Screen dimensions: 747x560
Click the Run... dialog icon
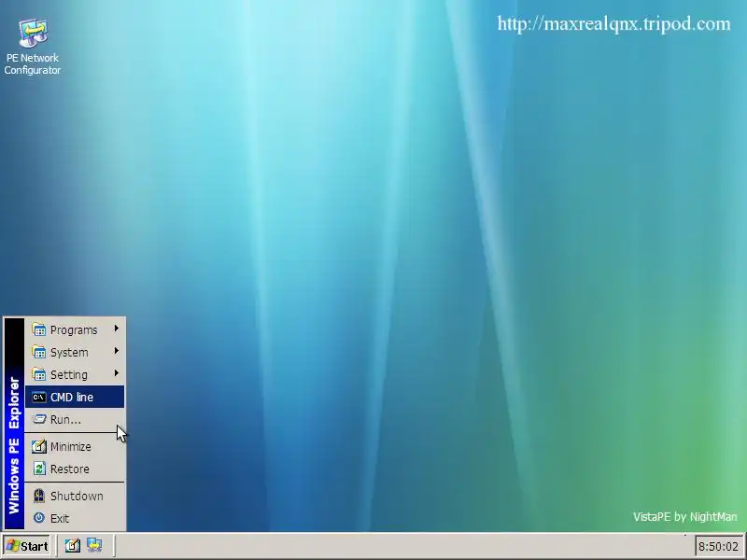(x=38, y=419)
